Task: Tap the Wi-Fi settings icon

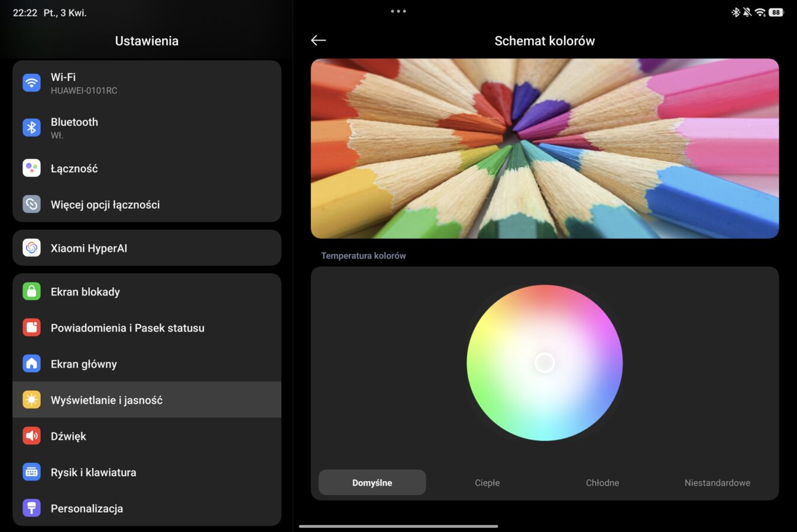Action: (31, 83)
